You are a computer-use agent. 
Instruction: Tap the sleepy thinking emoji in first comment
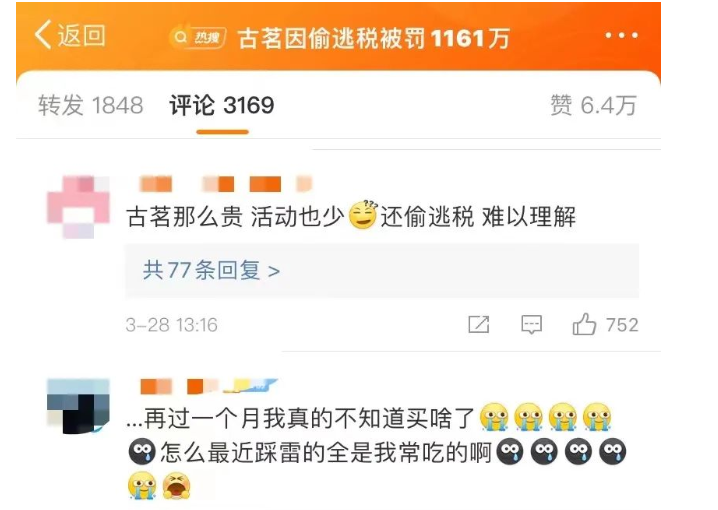click(363, 215)
